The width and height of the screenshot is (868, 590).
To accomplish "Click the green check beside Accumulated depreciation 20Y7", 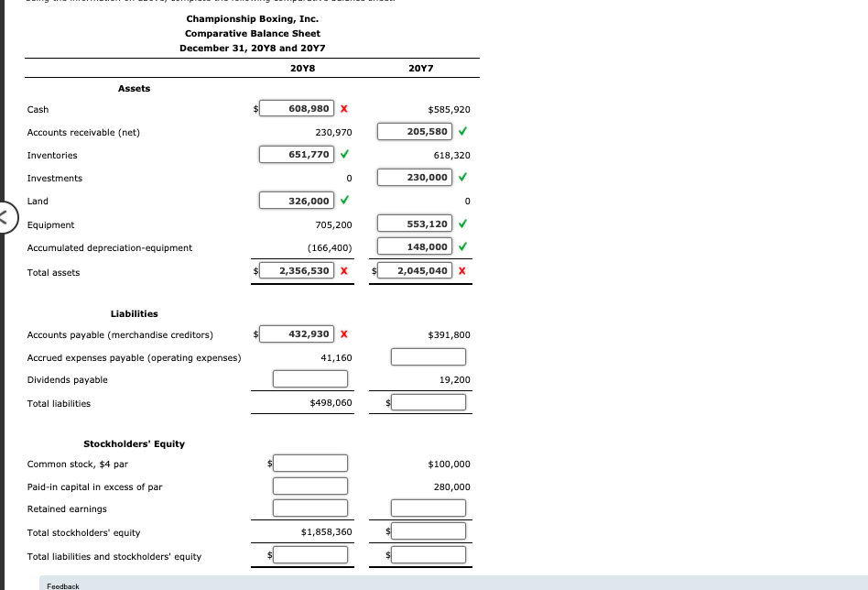I will 462,246.
